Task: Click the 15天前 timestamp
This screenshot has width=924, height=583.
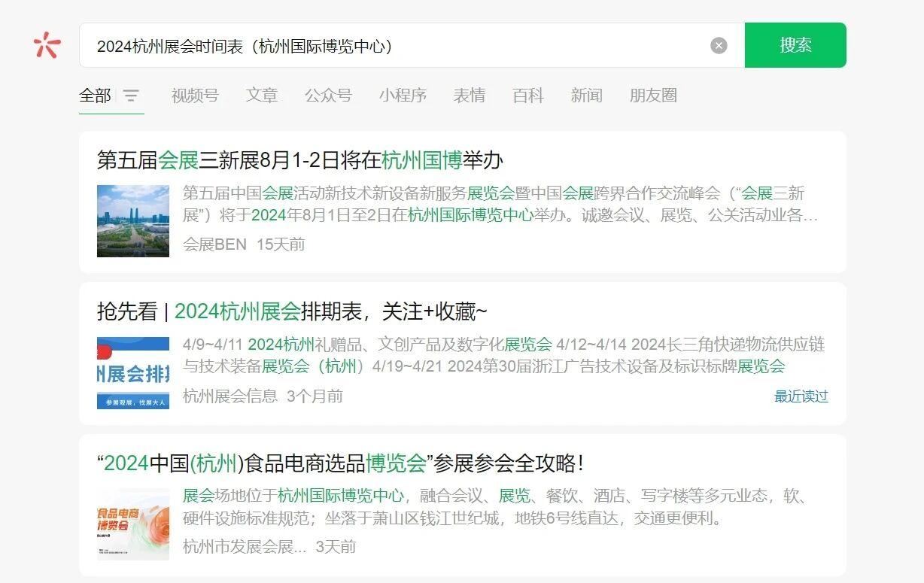Action: click(281, 244)
